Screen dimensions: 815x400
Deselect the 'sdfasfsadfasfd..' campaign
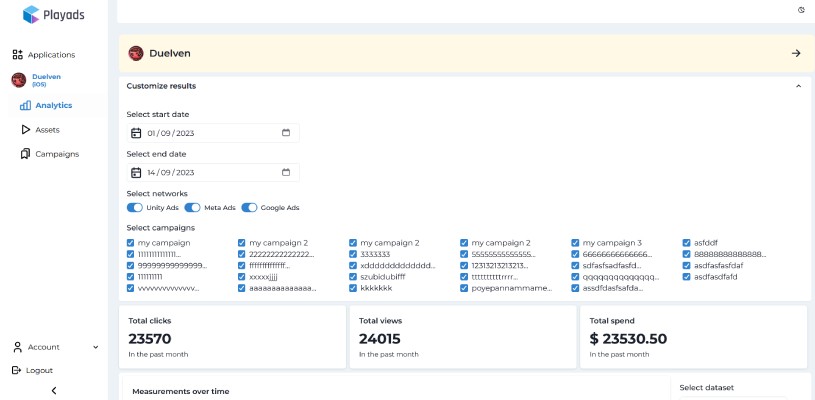point(575,265)
